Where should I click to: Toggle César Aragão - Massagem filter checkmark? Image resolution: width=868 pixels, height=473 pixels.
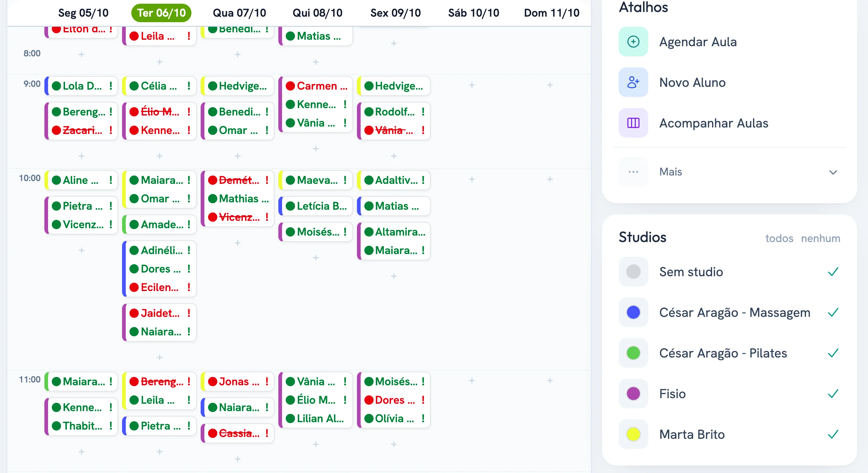(833, 313)
